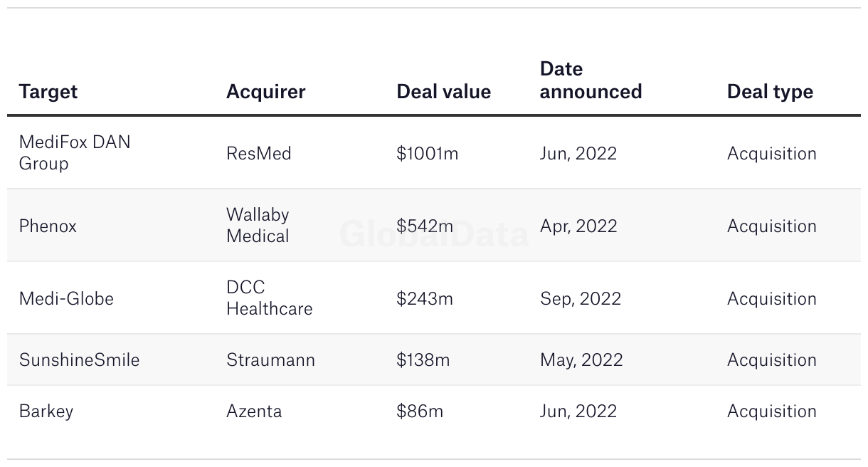Click the Date announced column header
The width and height of the screenshot is (868, 467).
tap(591, 80)
